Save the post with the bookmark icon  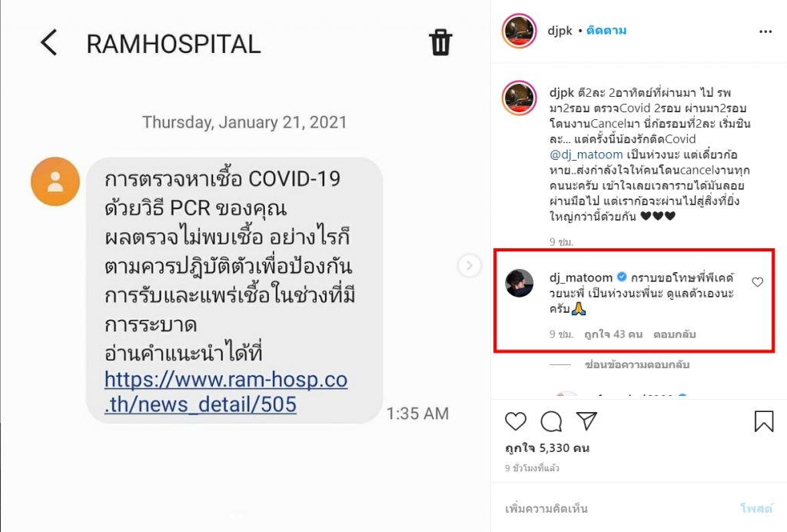pos(764,421)
